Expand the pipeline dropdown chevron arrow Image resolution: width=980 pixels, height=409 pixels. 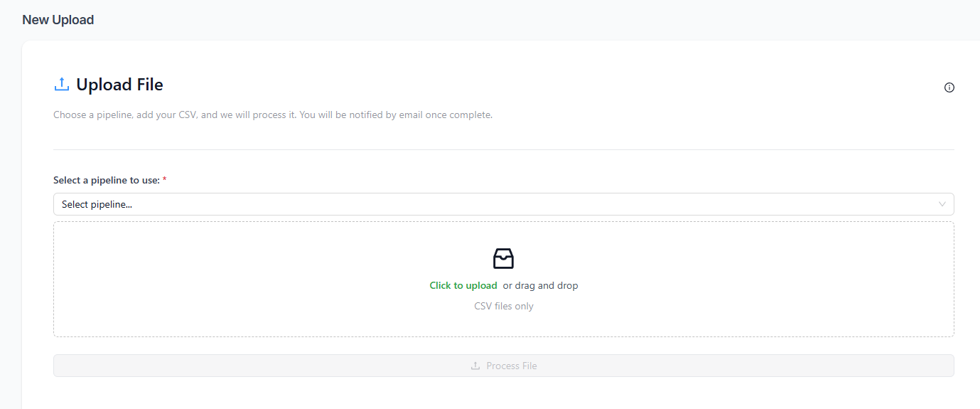coord(942,204)
